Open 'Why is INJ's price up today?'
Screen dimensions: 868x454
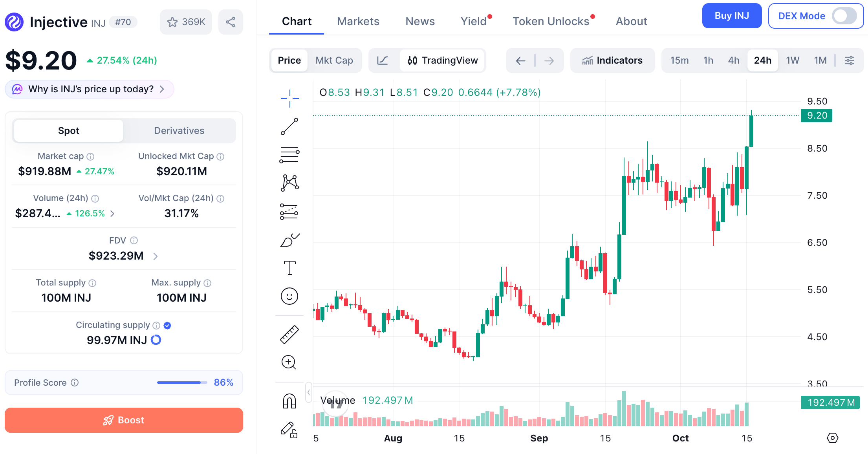(89, 89)
